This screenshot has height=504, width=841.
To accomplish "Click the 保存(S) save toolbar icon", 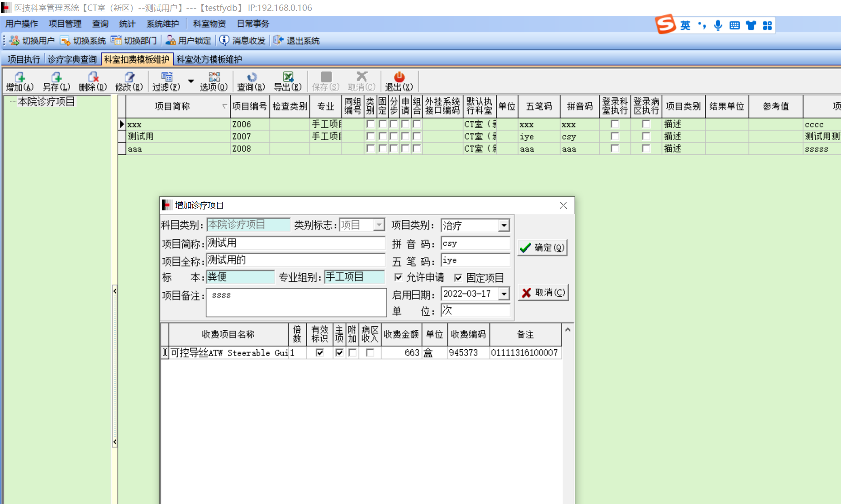I will coord(326,77).
